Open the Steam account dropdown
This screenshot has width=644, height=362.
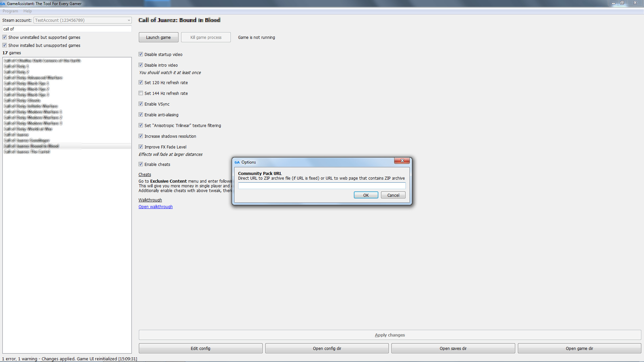129,20
